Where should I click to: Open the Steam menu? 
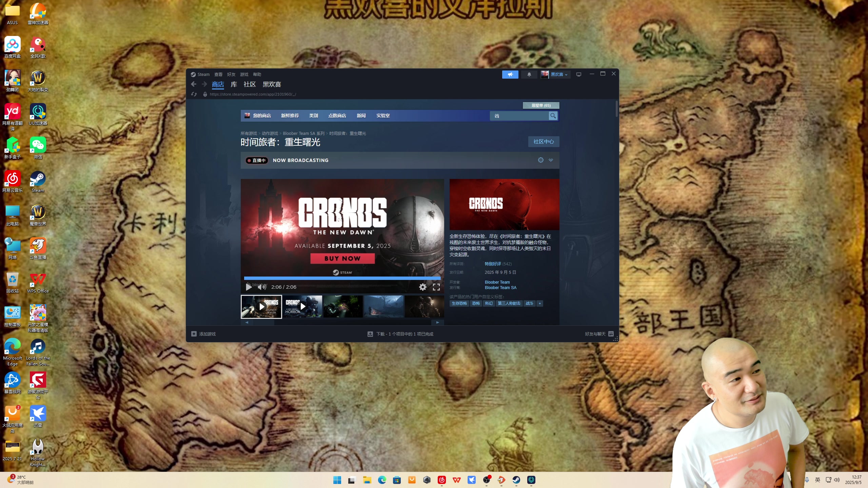click(203, 74)
